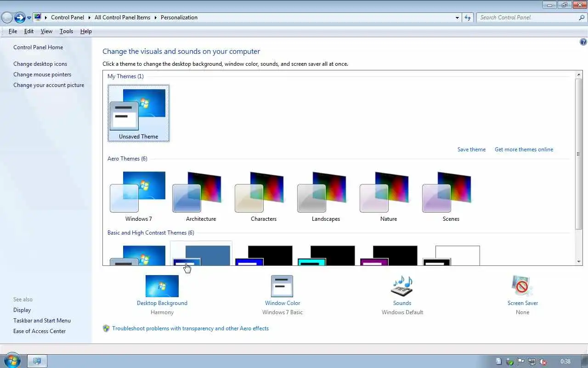The width and height of the screenshot is (588, 368).
Task: Open the Windows Start orb
Action: 11,360
